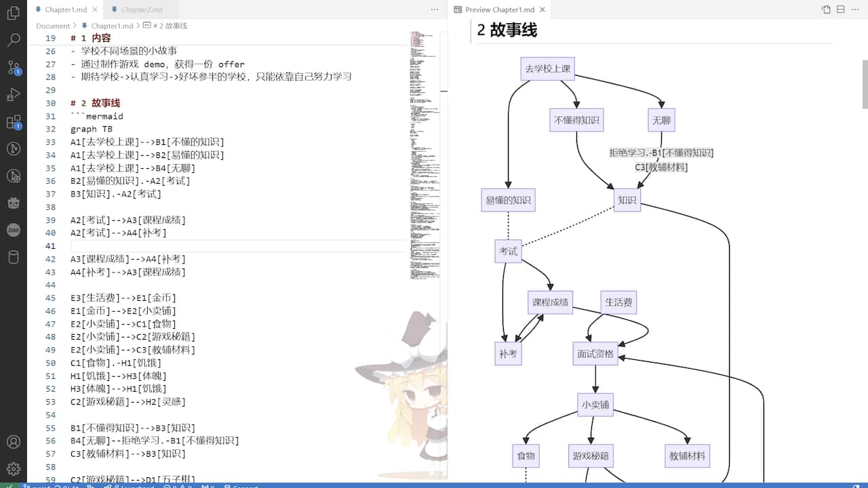Place cursor on empty line 41
The image size is (868, 488).
(x=237, y=245)
